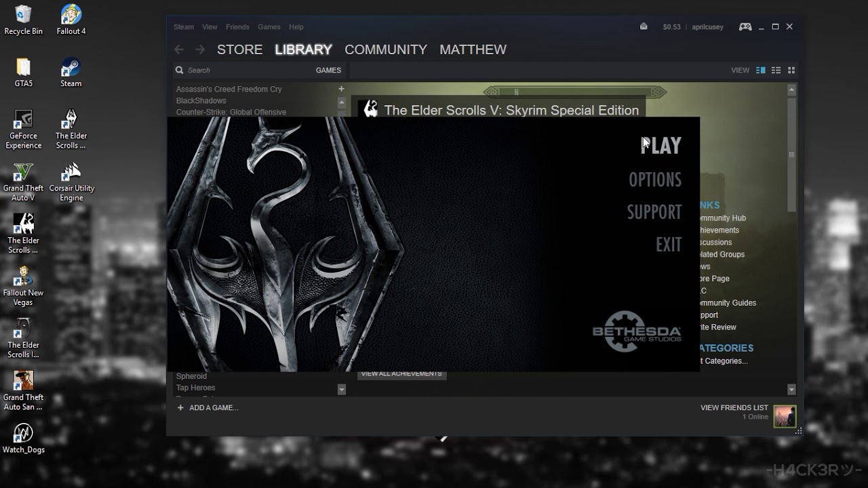The image size is (868, 488).
Task: Click details pane scroll down arrow
Action: coord(791,390)
